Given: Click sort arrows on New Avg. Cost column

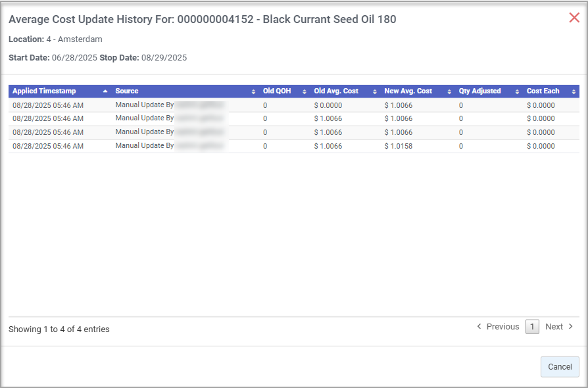Looking at the screenshot, I should click(449, 91).
